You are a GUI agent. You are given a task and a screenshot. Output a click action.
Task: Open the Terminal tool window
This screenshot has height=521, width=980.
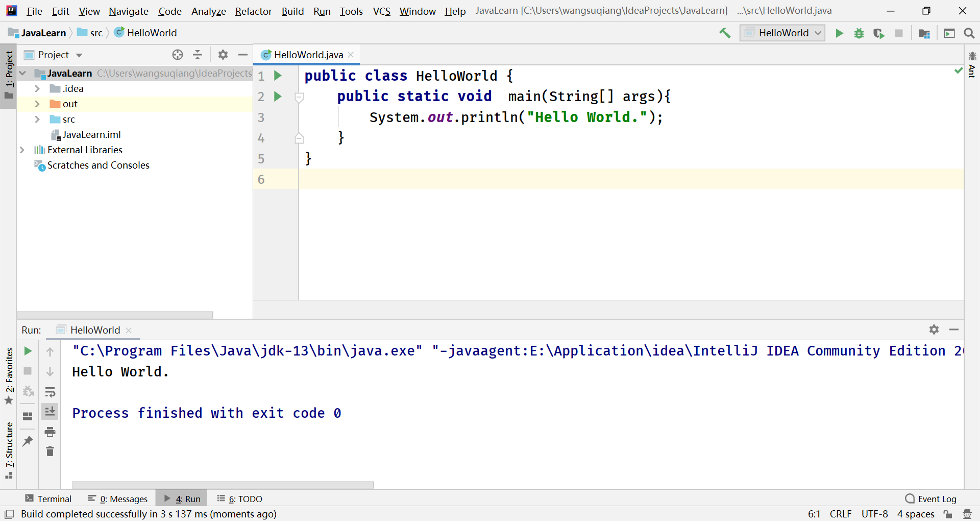point(48,499)
